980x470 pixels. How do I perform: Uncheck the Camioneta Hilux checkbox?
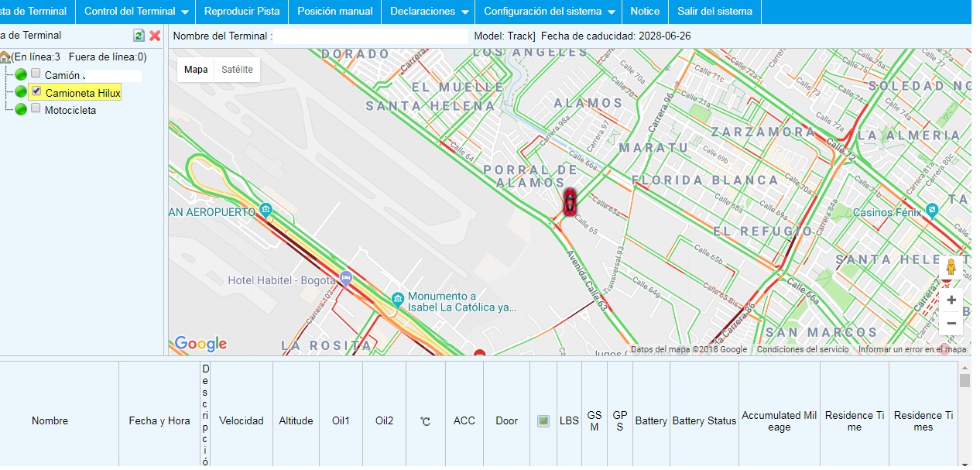click(36, 91)
